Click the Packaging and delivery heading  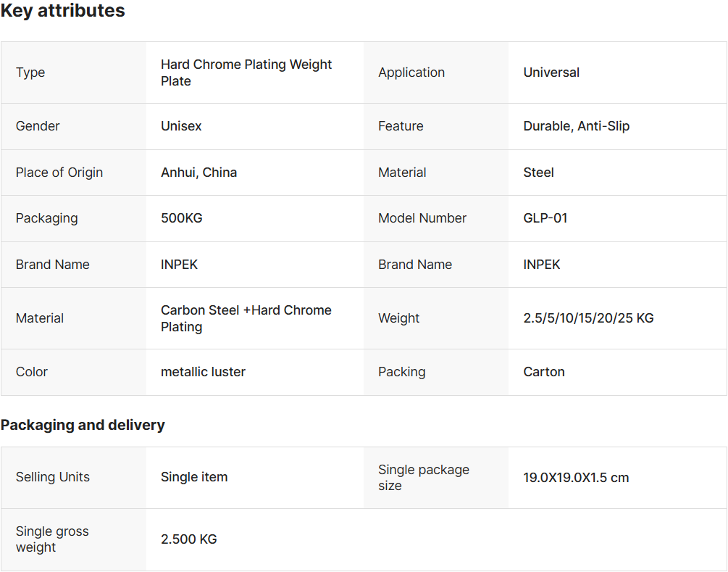click(x=83, y=425)
